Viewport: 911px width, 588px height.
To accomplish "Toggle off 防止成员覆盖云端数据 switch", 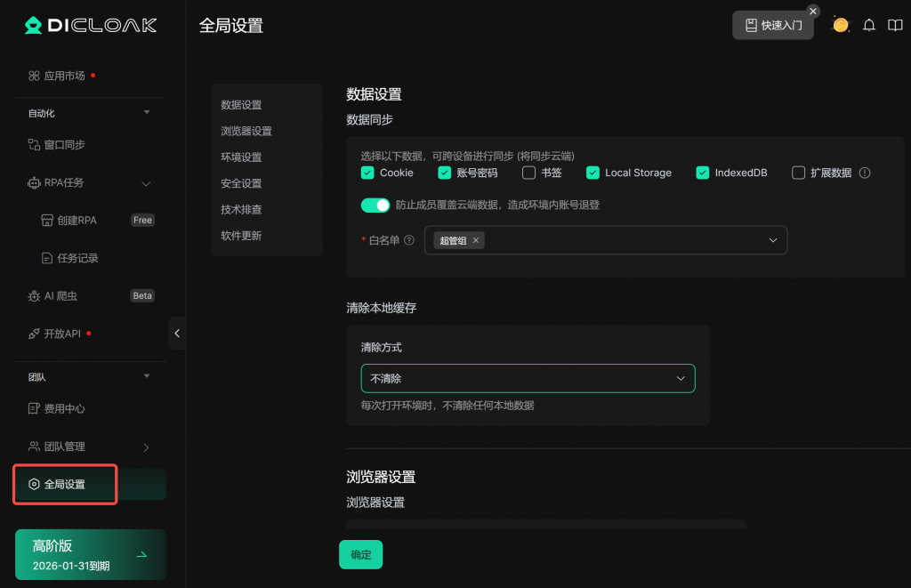I will coord(375,205).
